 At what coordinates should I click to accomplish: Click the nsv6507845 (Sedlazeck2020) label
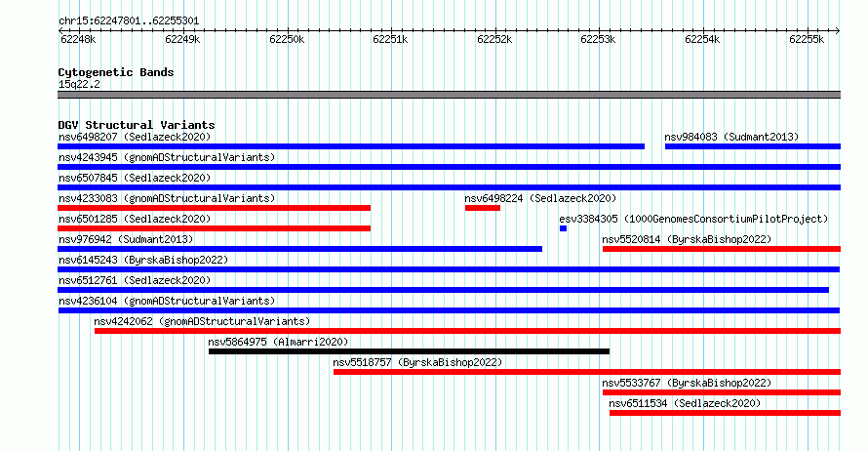[135, 178]
